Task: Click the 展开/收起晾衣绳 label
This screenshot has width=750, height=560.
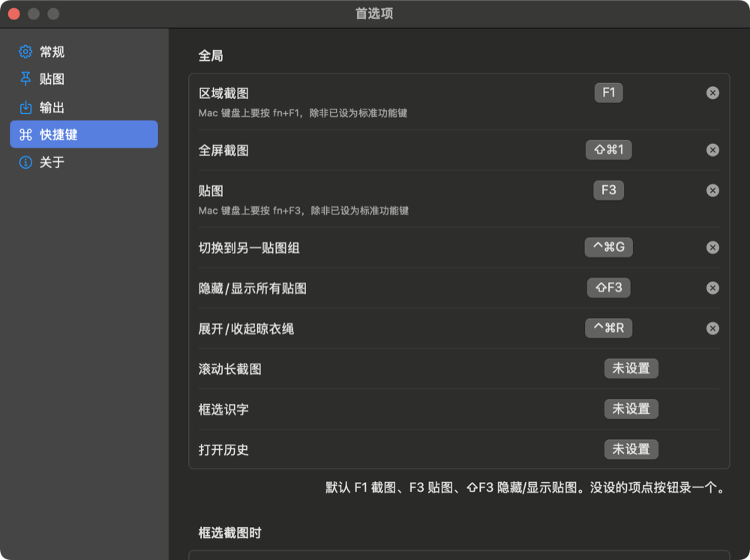Action: (x=246, y=329)
